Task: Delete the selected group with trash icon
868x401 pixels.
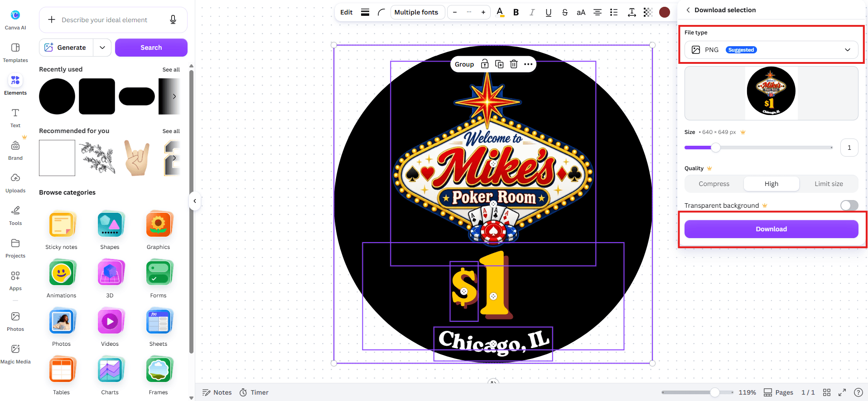Action: (x=514, y=64)
